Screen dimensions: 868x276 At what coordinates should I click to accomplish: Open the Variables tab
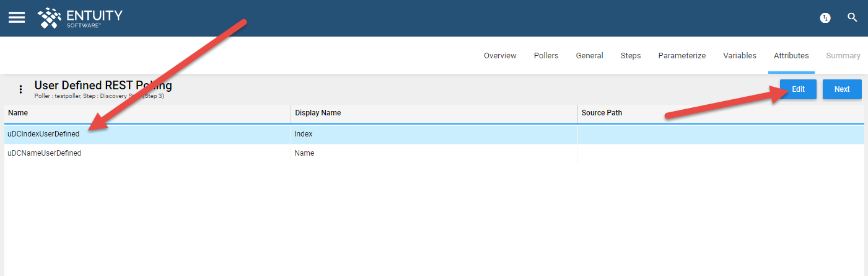740,56
